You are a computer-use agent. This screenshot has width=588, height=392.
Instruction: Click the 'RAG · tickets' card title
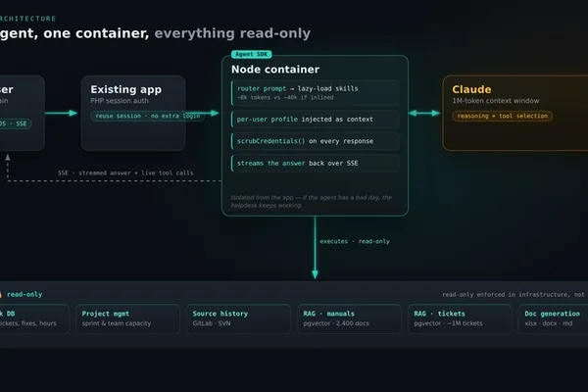(x=439, y=314)
